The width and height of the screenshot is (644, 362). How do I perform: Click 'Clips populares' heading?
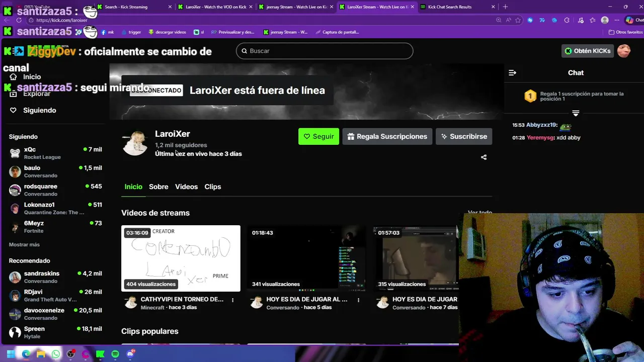click(x=150, y=331)
